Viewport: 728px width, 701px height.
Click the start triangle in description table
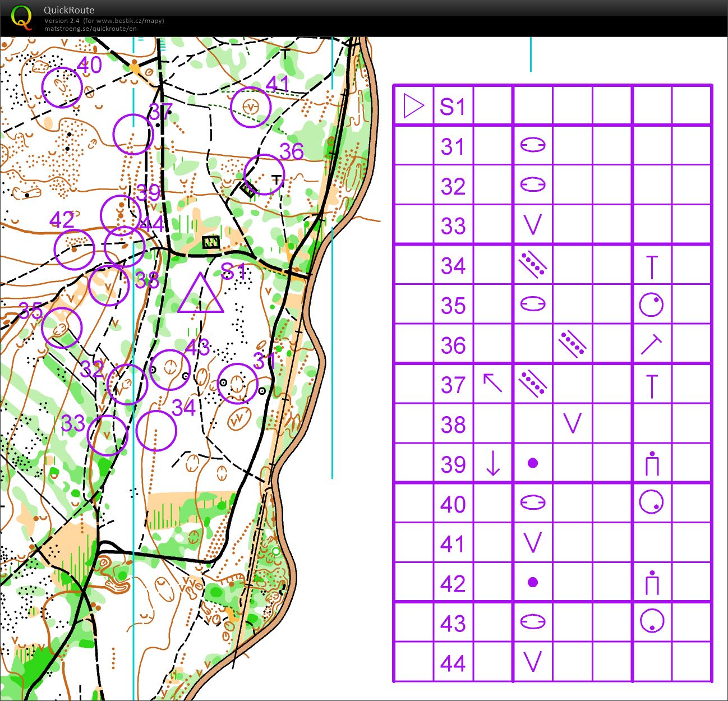point(414,105)
